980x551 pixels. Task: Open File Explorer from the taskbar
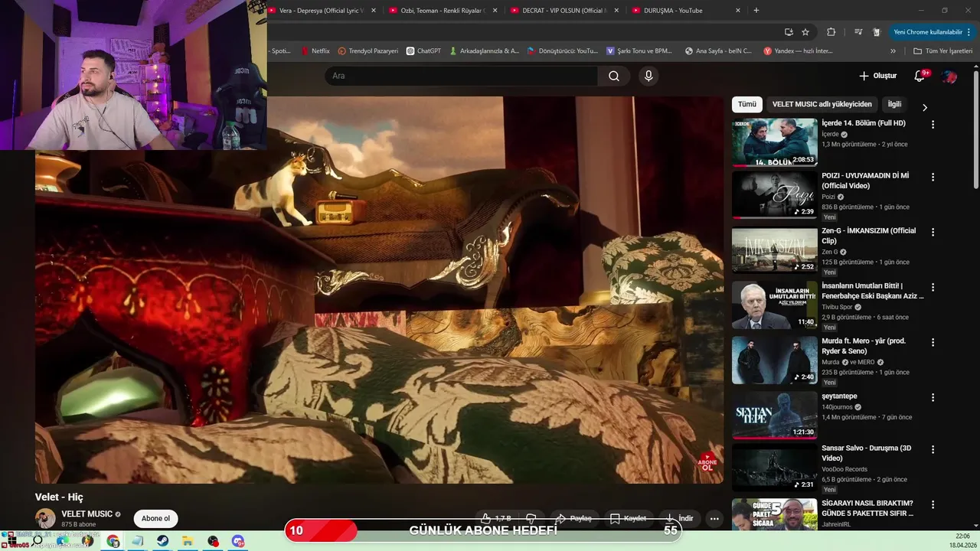[188, 541]
